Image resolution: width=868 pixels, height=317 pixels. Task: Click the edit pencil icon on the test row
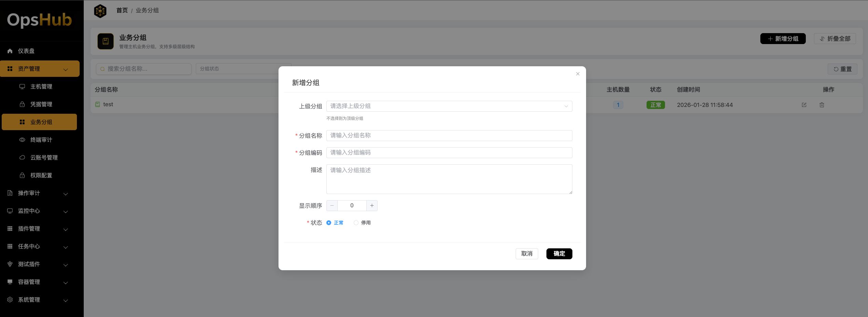point(804,105)
